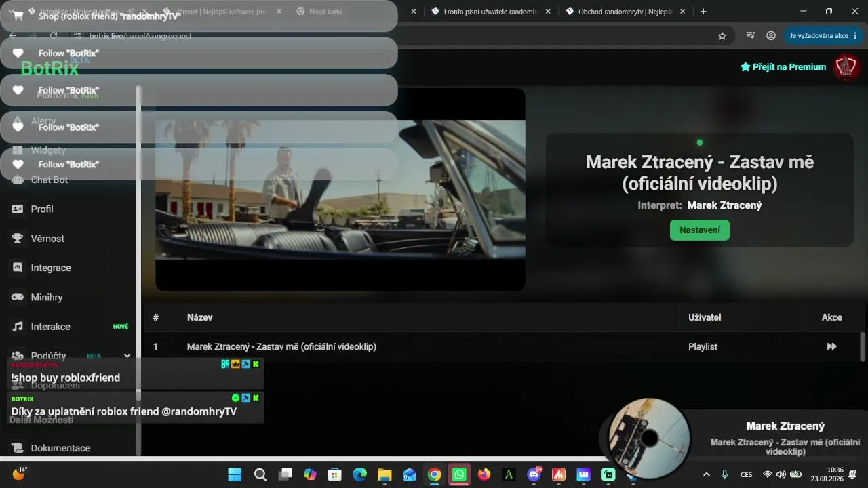
Task: Open Discord from the taskbar
Action: [534, 474]
